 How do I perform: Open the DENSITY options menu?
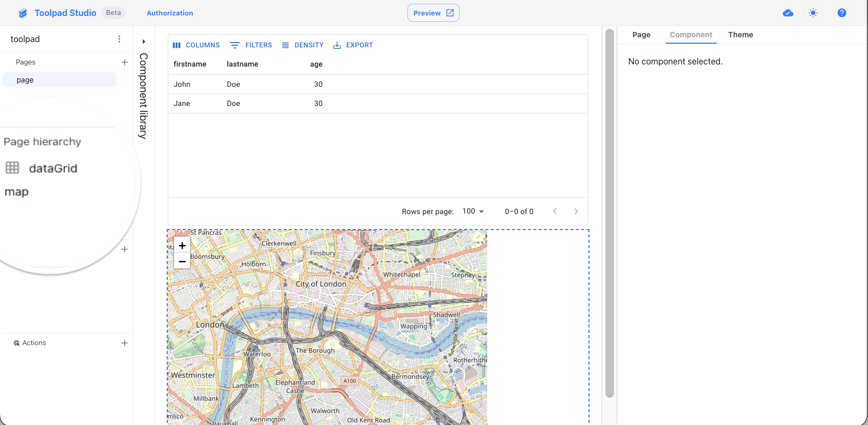click(x=302, y=45)
